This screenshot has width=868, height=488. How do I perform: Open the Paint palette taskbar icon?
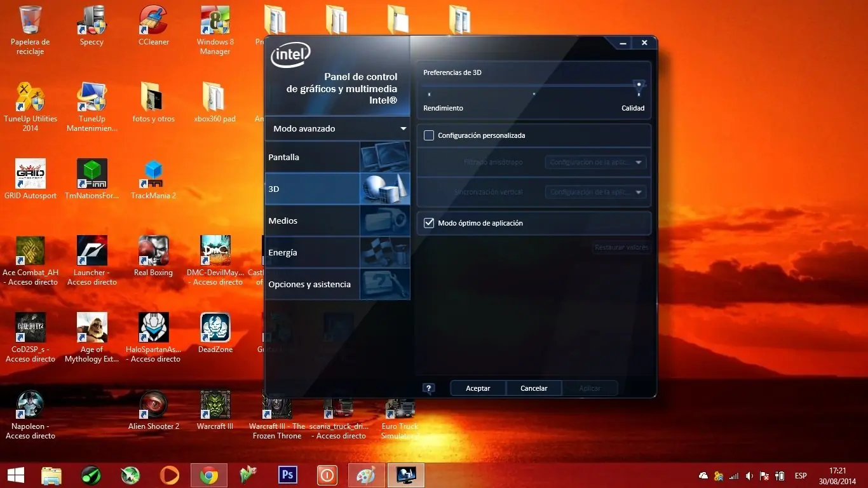(367, 475)
